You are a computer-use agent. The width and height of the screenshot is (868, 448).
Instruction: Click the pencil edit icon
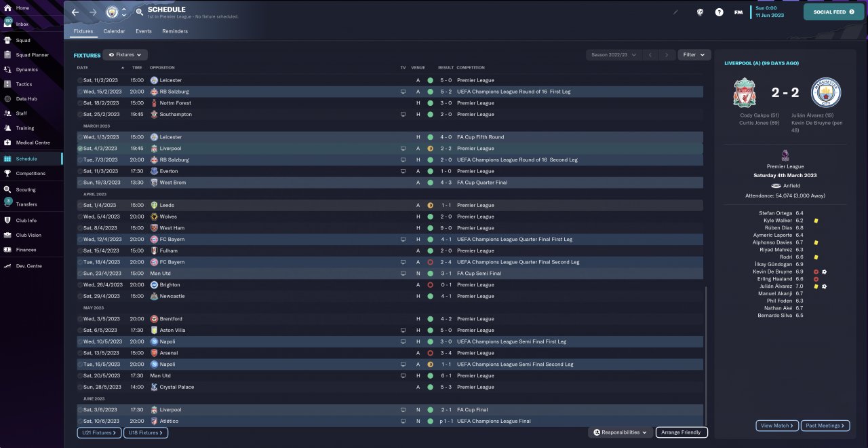point(675,12)
